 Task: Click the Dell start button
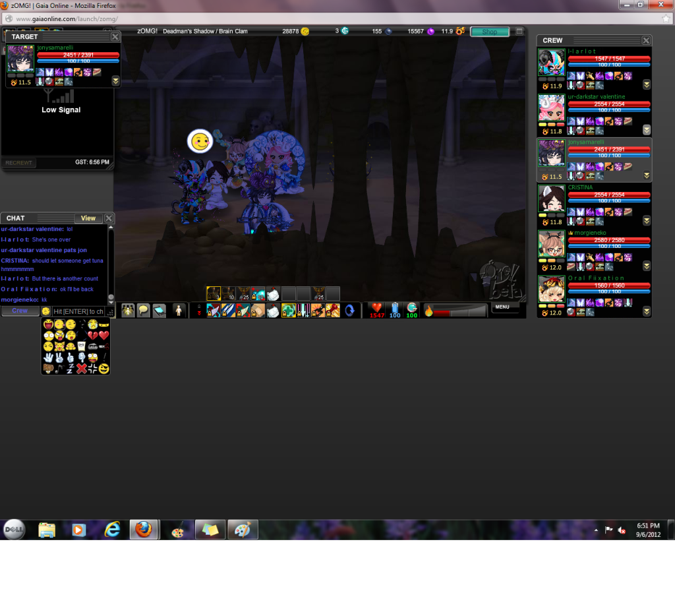tap(15, 530)
